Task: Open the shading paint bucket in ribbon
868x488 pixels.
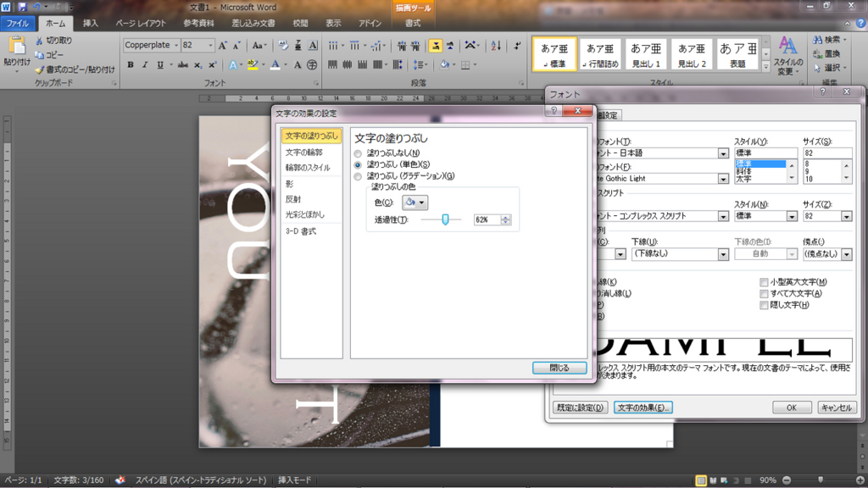Action: point(444,65)
